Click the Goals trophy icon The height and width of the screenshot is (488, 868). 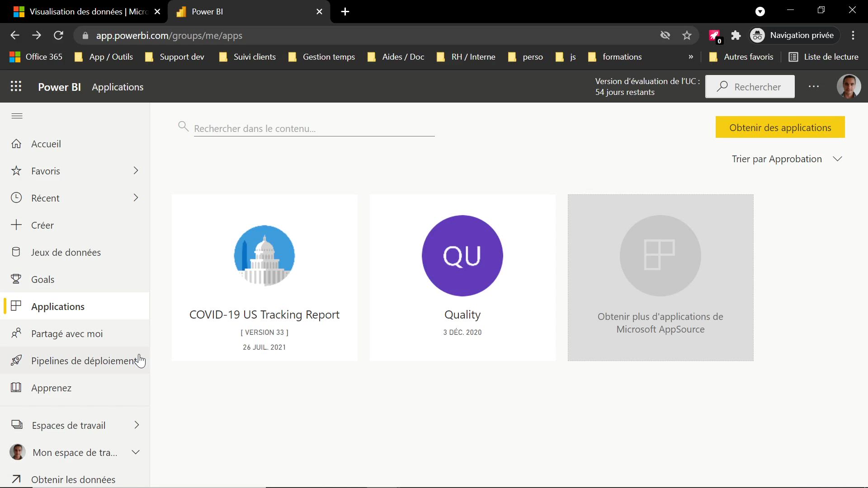16,279
